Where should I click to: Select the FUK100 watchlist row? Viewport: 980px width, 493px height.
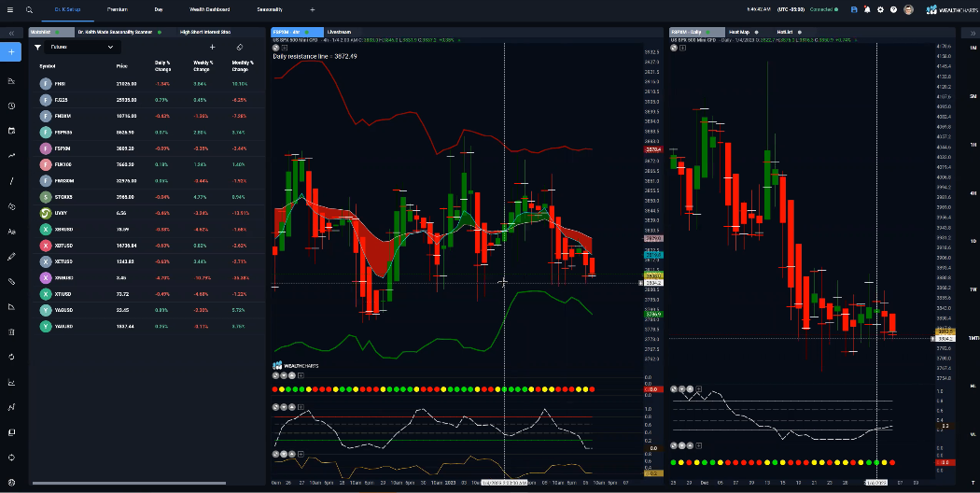148,164
